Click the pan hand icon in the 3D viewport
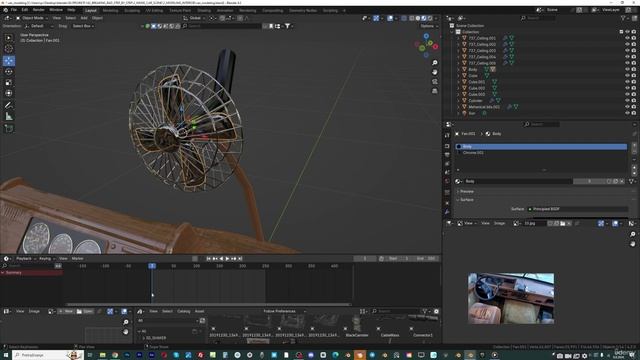 tap(435, 72)
